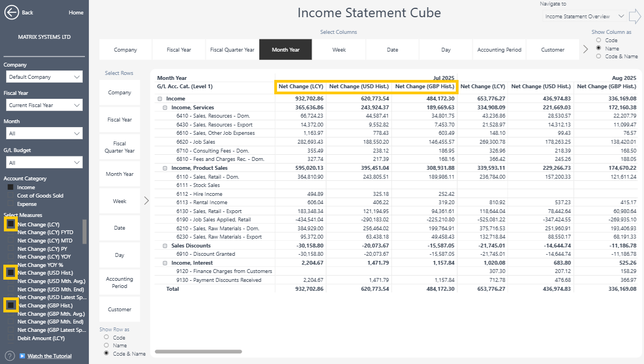The width and height of the screenshot is (644, 364).
Task: Check the Cost of Goods Sold category
Action: tap(11, 196)
